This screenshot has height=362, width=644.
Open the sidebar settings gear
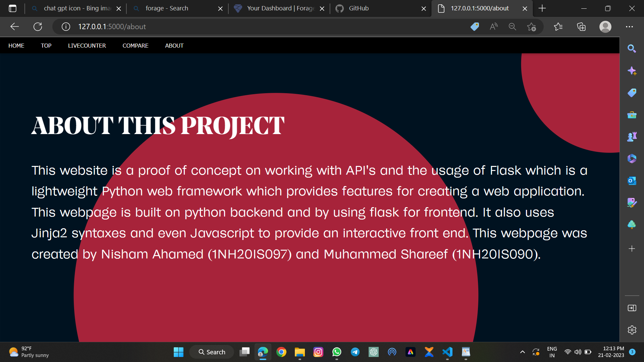click(x=632, y=330)
